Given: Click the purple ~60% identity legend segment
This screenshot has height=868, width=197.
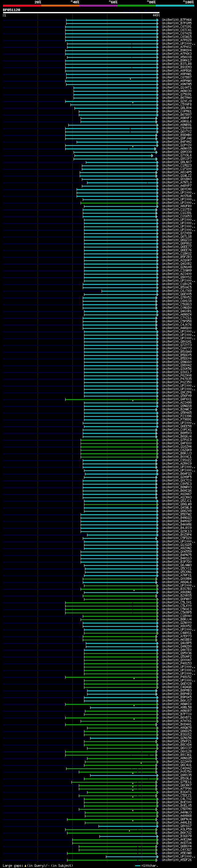Looking at the screenshot, I should point(99,6).
